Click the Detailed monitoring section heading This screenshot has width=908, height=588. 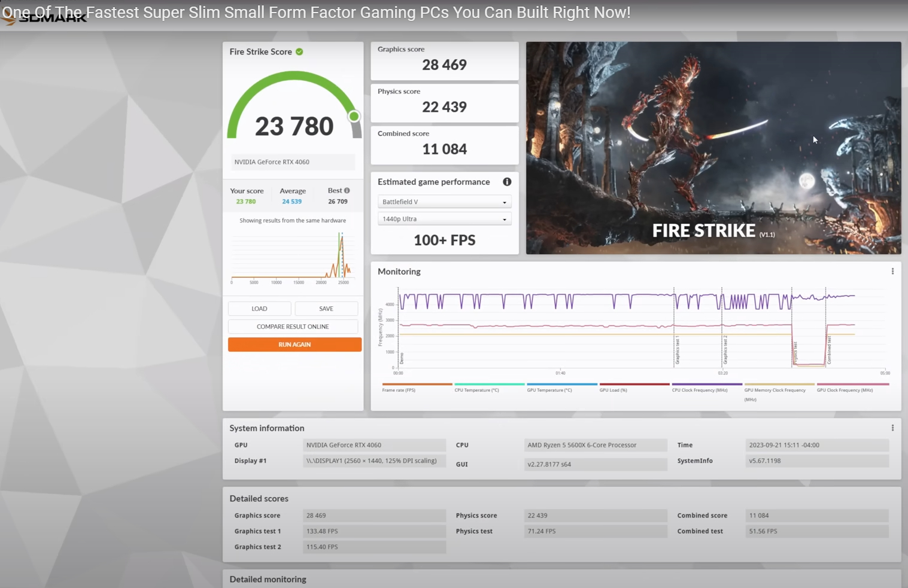(x=268, y=579)
